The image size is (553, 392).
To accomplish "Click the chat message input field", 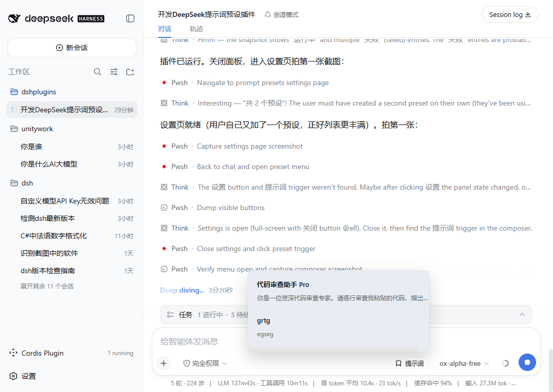I will [x=346, y=341].
